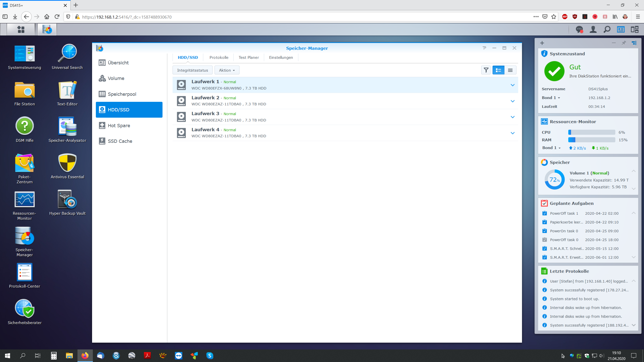
Task: Click the Integritätsstatus button
Action: (192, 70)
